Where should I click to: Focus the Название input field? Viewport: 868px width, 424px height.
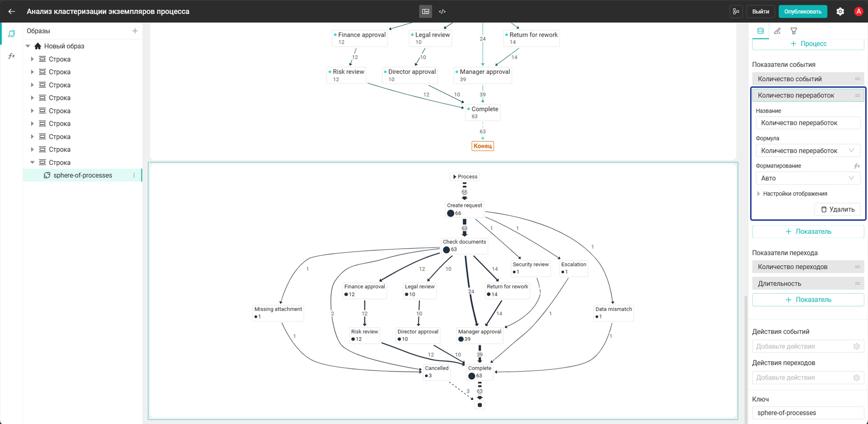click(808, 123)
